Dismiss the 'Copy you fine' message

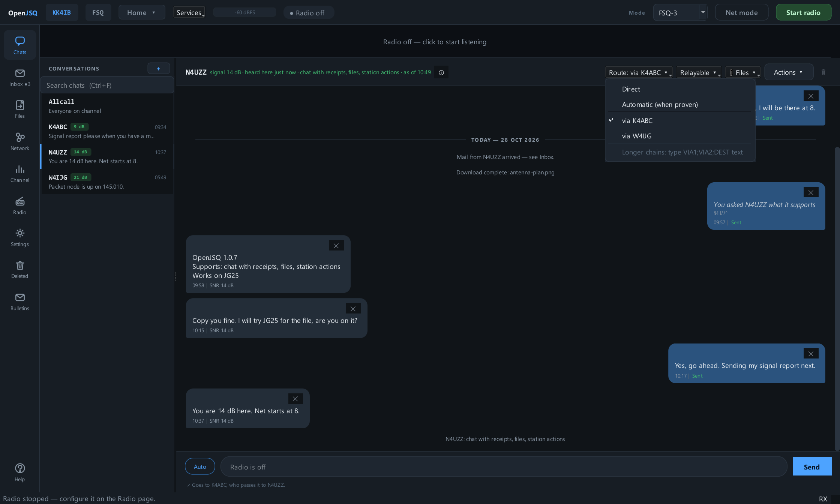click(x=353, y=309)
